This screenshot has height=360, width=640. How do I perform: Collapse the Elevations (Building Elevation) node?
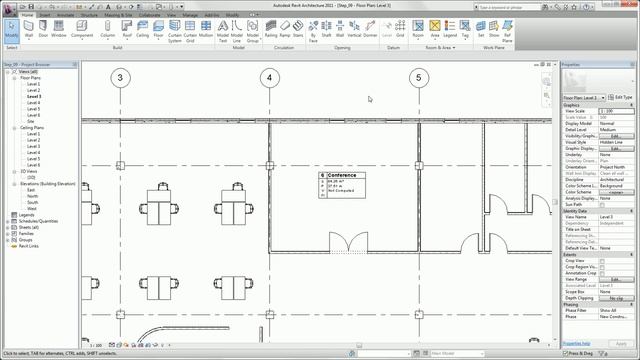point(14,184)
